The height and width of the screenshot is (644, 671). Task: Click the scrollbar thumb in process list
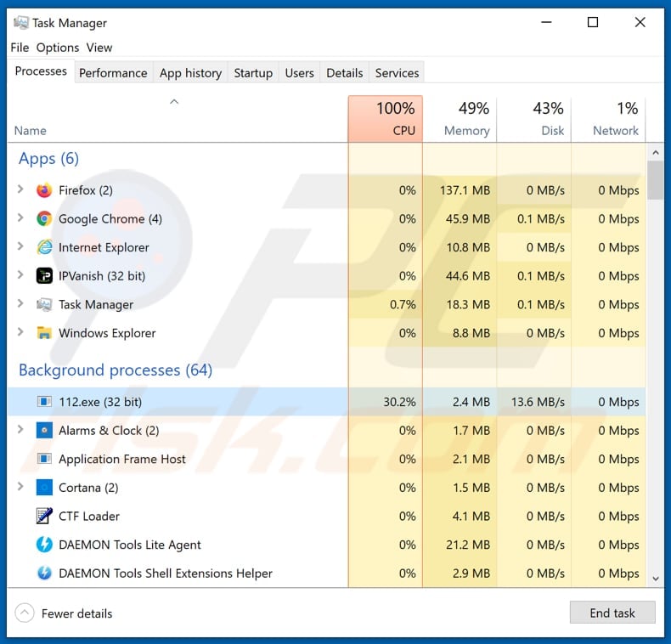tap(655, 180)
